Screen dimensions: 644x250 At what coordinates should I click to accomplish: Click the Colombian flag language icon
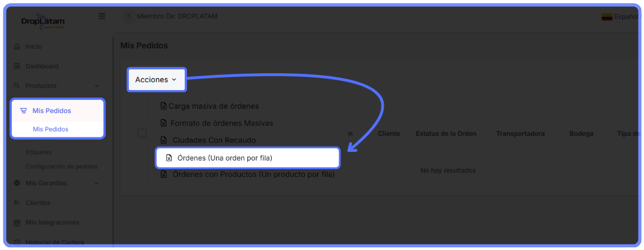pos(607,17)
